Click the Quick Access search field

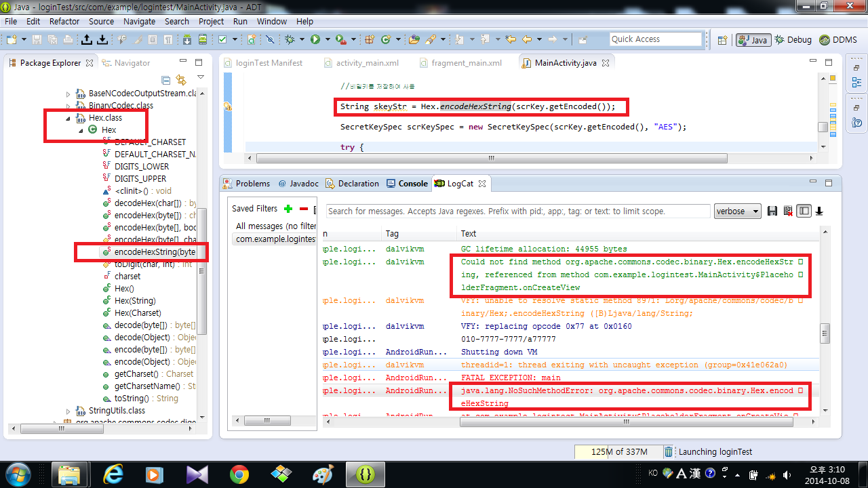pyautogui.click(x=656, y=39)
